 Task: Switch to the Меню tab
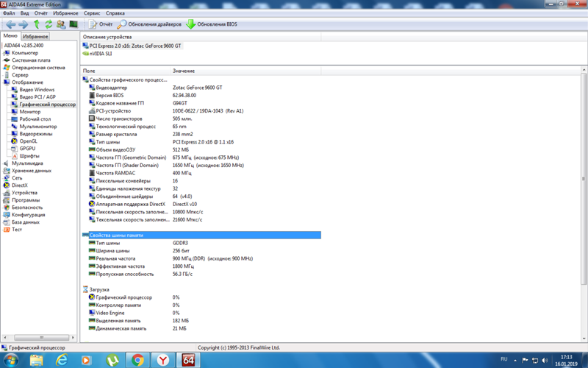click(x=10, y=36)
